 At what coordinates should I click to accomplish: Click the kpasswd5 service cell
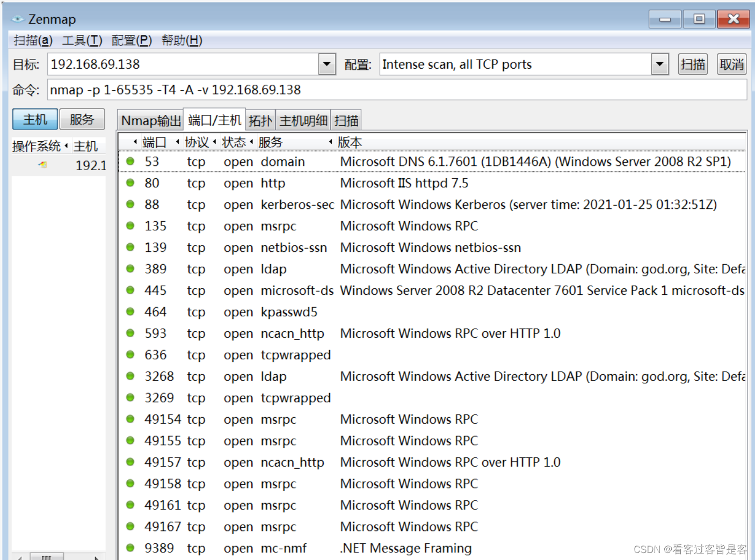[289, 312]
